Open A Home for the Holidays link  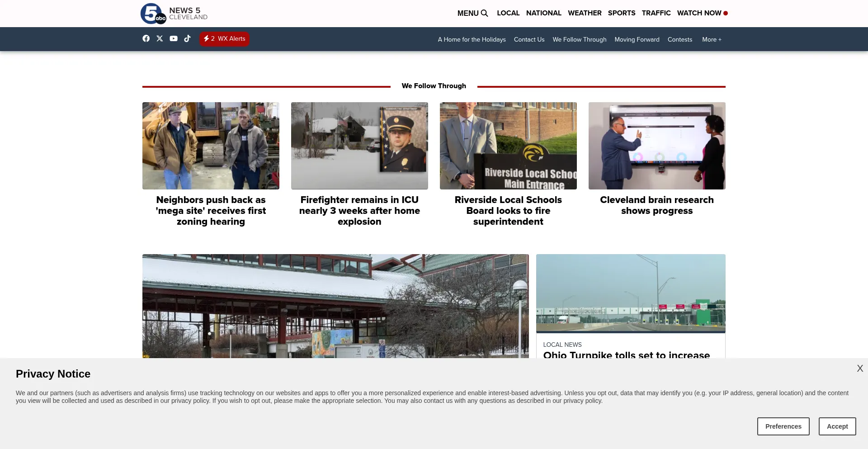click(x=472, y=39)
